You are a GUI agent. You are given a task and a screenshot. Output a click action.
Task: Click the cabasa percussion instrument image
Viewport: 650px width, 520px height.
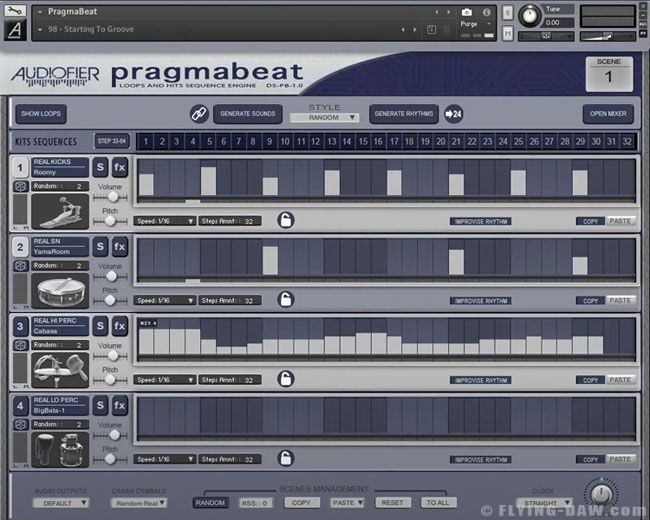point(60,370)
